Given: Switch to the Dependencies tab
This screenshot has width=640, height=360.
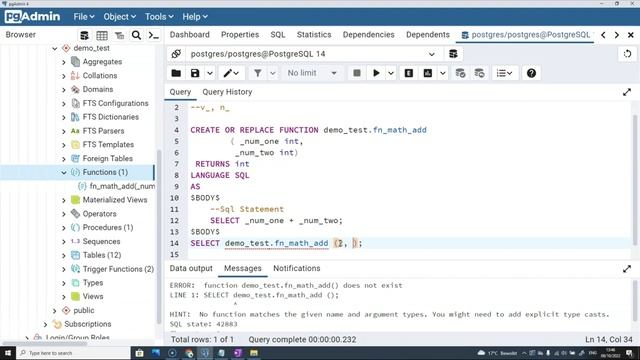Looking at the screenshot, I should 369,35.
